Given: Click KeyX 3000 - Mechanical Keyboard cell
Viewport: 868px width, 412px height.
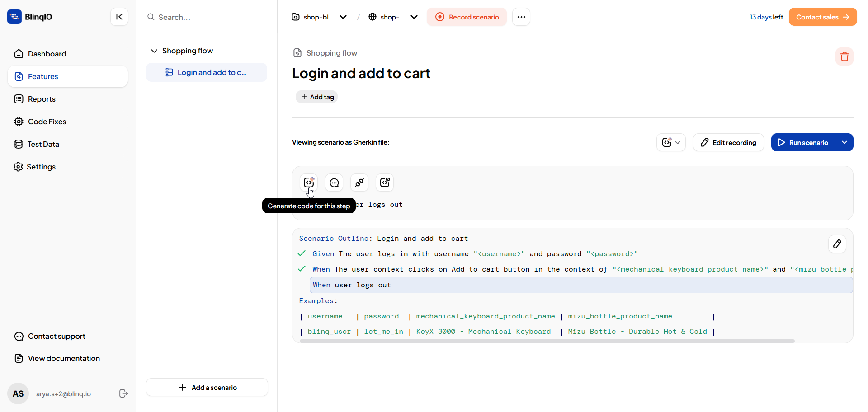Looking at the screenshot, I should [x=483, y=332].
